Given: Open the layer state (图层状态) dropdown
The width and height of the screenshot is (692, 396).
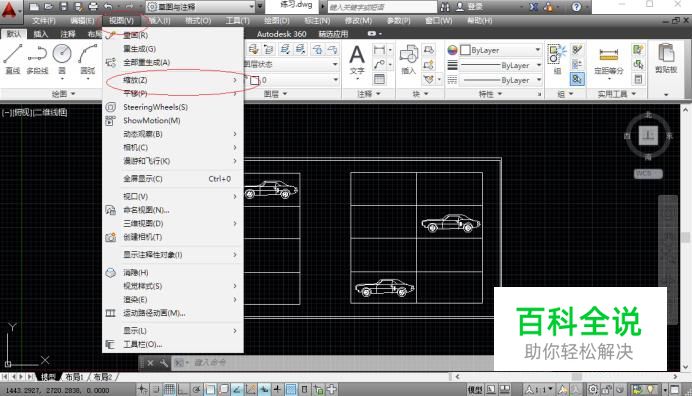Looking at the screenshot, I should [292, 64].
